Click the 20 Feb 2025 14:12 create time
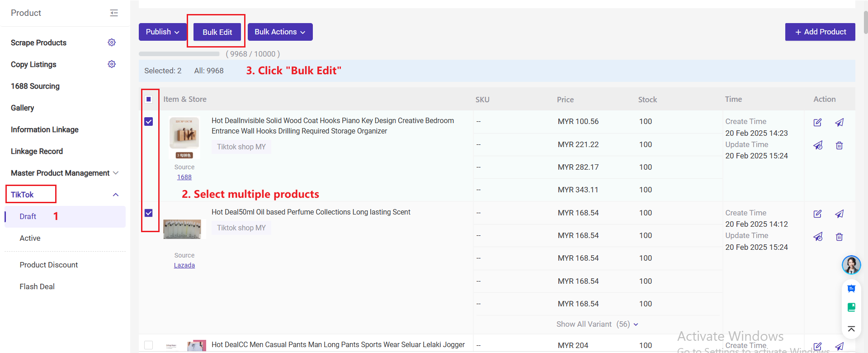This screenshot has height=353, width=868. 756,224
